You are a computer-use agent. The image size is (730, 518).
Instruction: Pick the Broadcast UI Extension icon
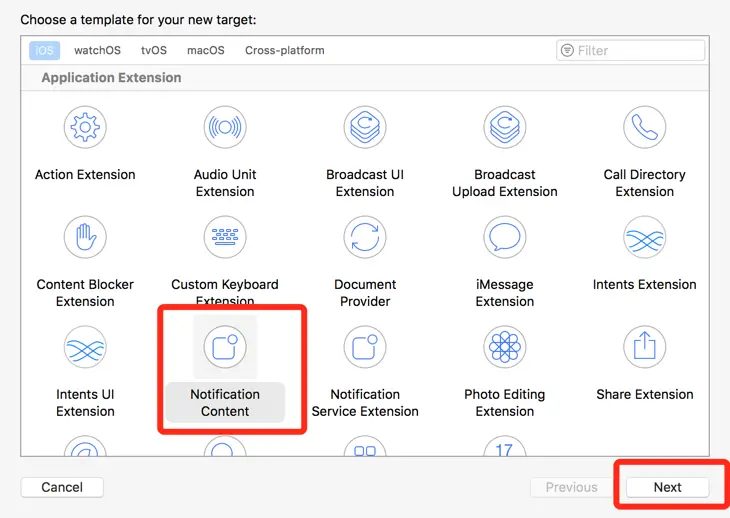coord(365,127)
